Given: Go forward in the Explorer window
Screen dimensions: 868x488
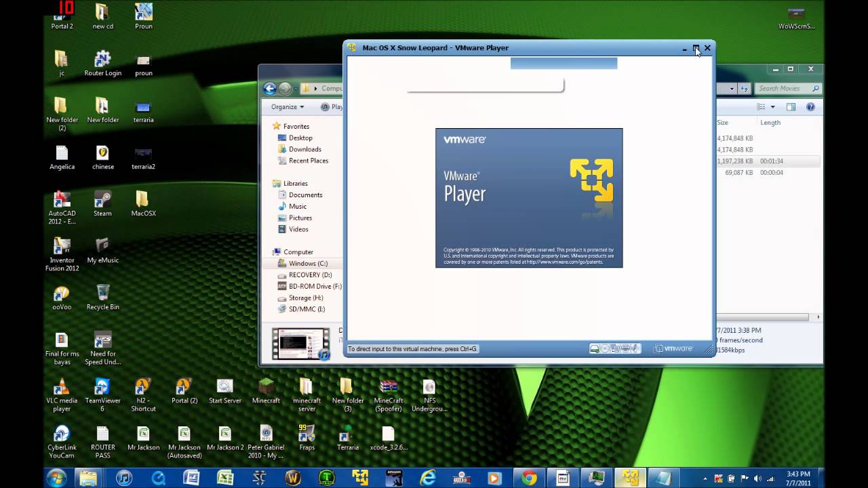Looking at the screenshot, I should (285, 88).
